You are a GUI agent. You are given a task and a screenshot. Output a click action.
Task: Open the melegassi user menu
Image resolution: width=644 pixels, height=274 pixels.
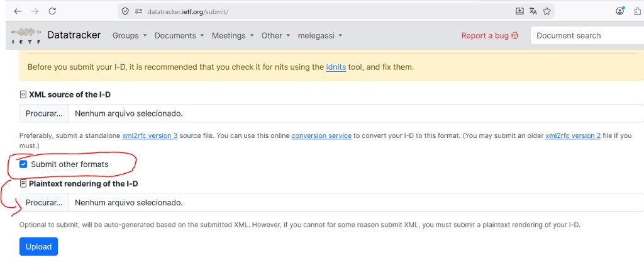[320, 36]
